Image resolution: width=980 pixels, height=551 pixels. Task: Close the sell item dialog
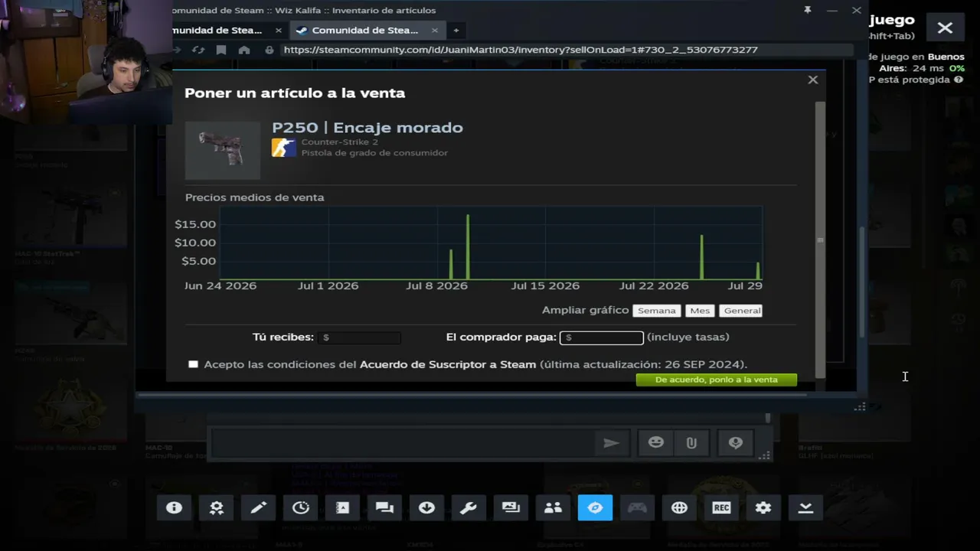click(813, 80)
